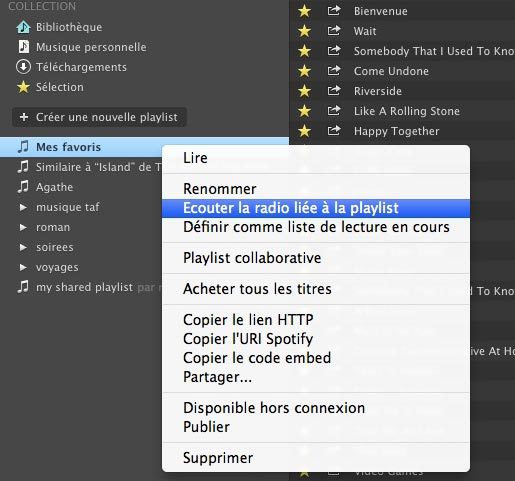Expand the musique taf folder
The width and height of the screenshot is (515, 481).
pos(23,207)
